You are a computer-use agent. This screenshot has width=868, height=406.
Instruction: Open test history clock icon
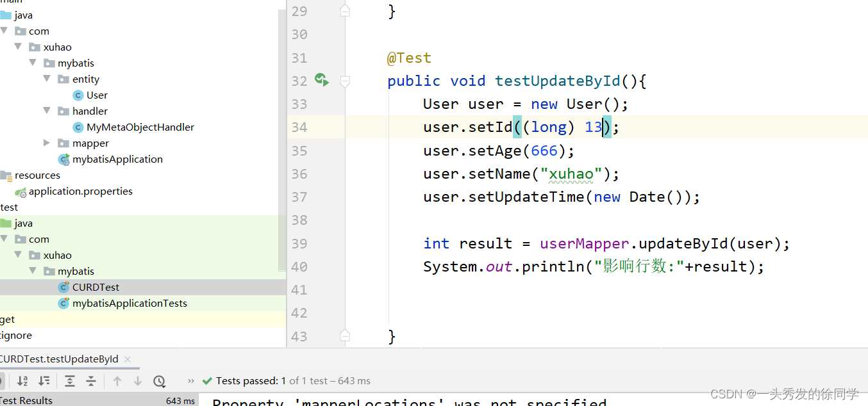click(160, 381)
